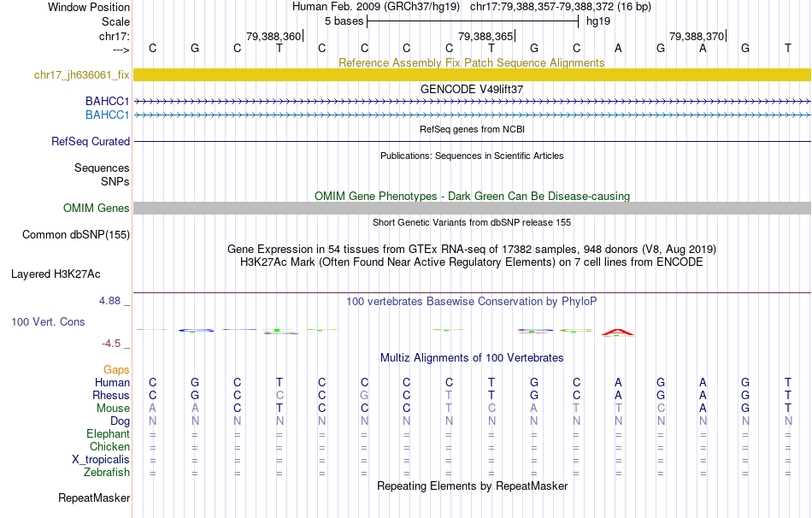
Task: Click the Layered H3K27Ac track label
Action: point(56,274)
